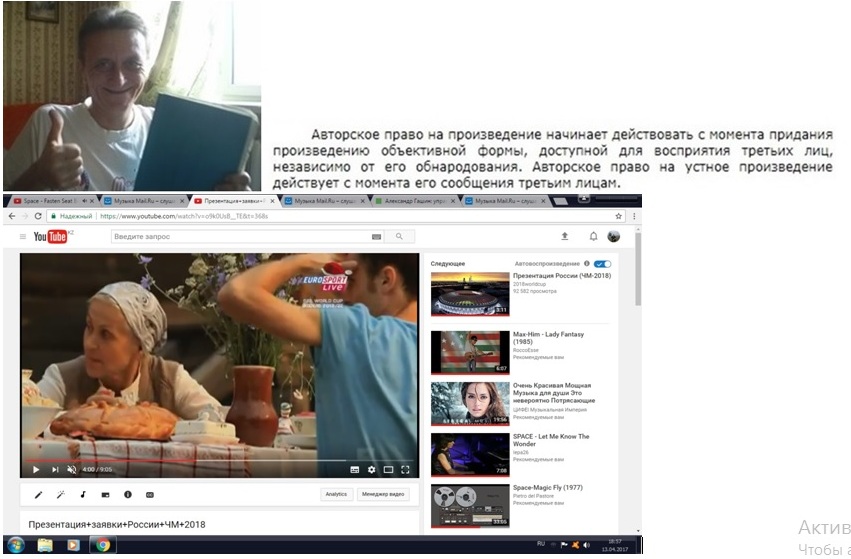Play the YouTube video
Screen dimensions: 851x559
(x=36, y=469)
